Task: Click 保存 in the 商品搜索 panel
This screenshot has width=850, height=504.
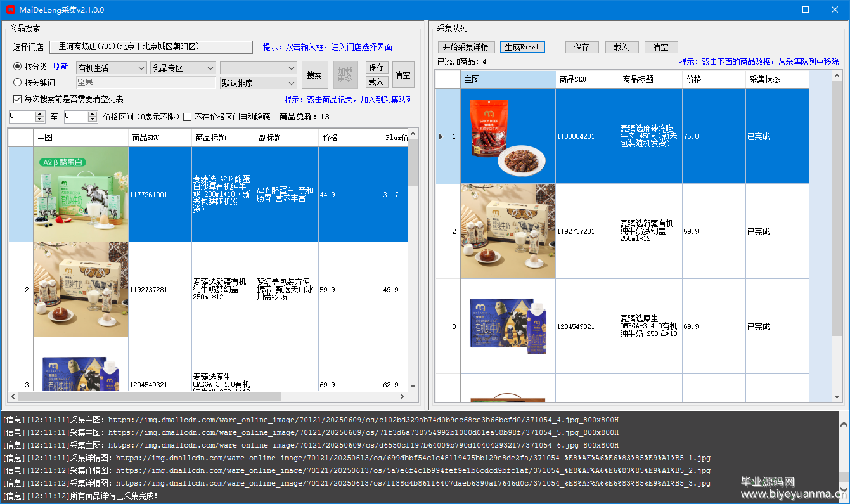Action: pos(377,67)
